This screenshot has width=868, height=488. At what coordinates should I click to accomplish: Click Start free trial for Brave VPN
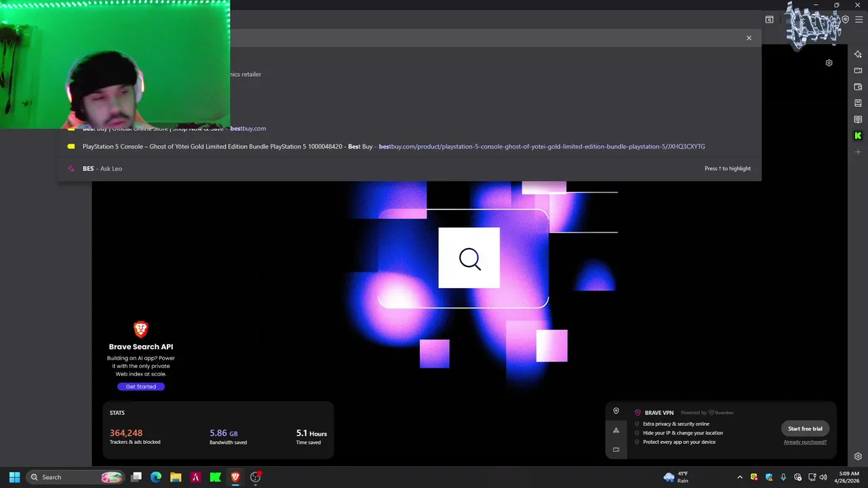coord(805,428)
